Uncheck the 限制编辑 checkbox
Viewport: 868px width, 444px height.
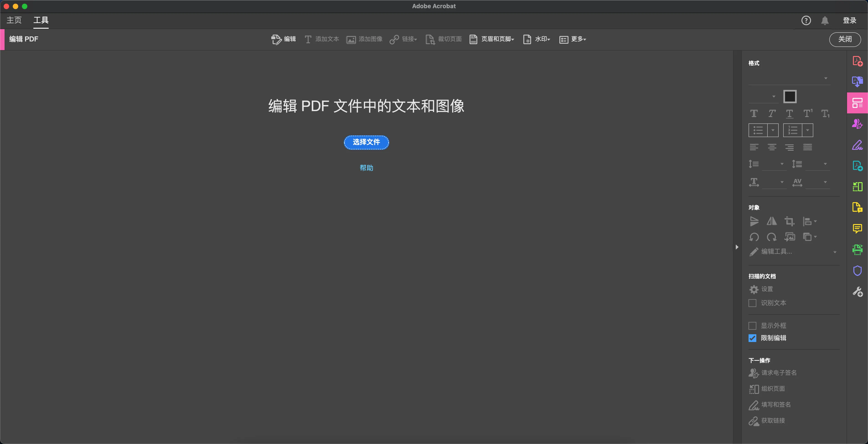click(752, 338)
